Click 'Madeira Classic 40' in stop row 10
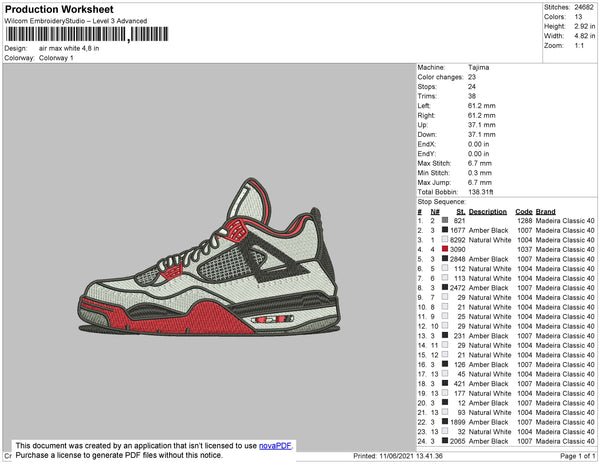This screenshot has height=464, width=600. 565,307
